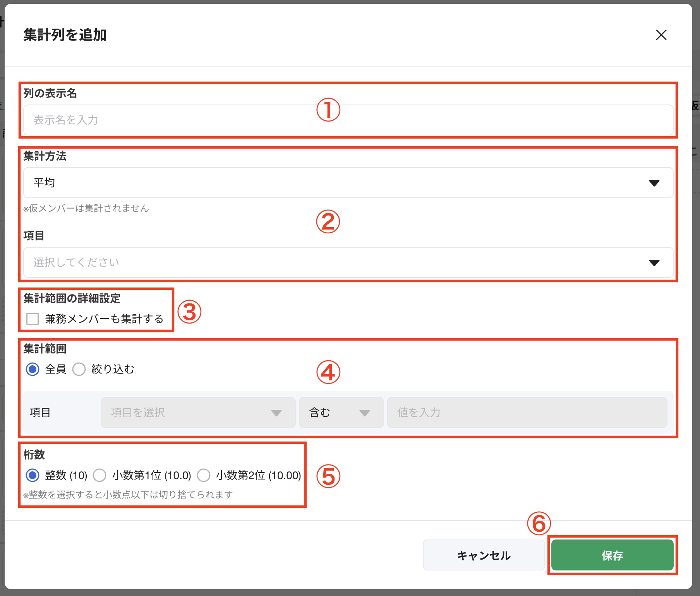The width and height of the screenshot is (700, 596).
Task: Click the circled number ⑤ marker
Action: (x=328, y=476)
